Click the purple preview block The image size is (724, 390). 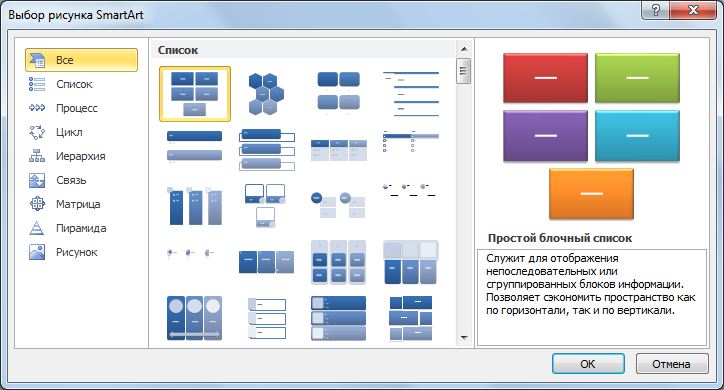pos(545,136)
